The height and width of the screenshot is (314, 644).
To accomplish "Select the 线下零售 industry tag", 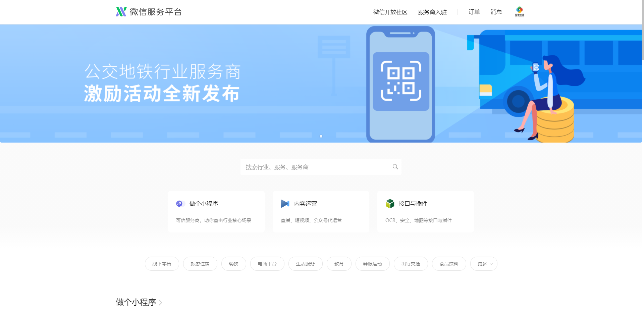I will pos(162,264).
